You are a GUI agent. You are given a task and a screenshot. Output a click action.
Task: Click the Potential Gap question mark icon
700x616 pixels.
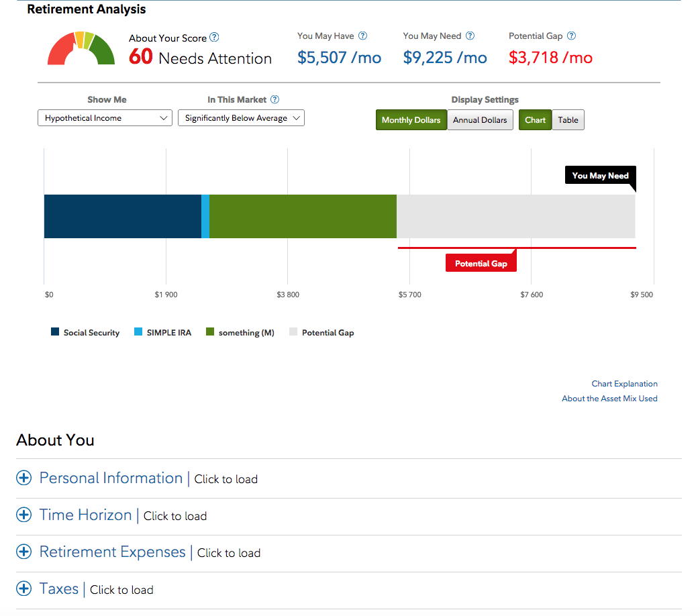click(x=572, y=36)
